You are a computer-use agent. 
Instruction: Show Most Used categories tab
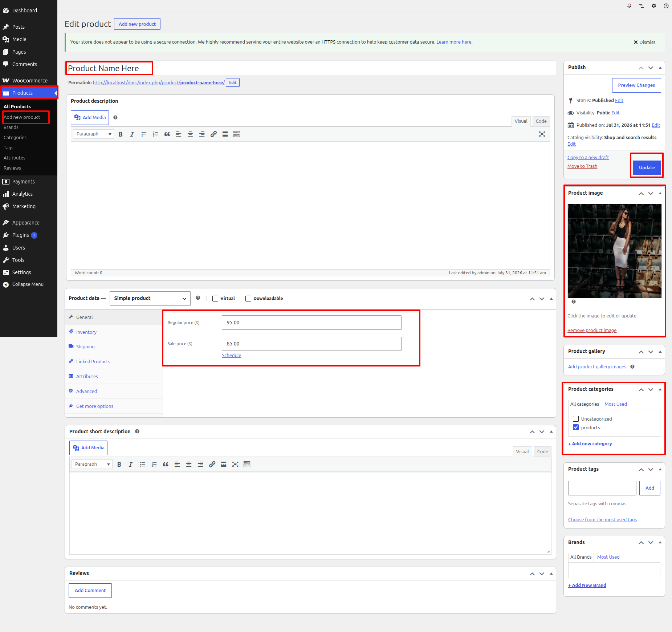(x=616, y=404)
